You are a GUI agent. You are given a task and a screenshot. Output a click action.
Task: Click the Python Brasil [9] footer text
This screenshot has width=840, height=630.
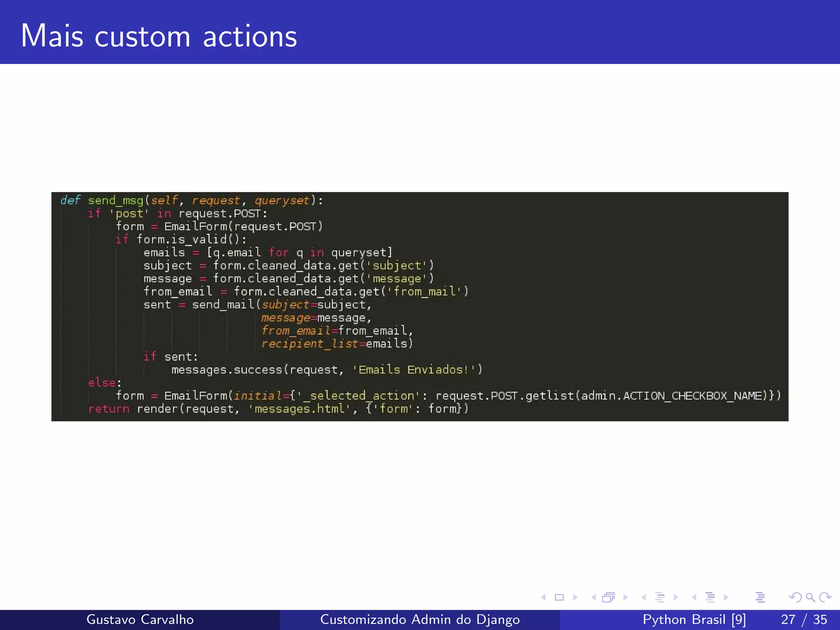(694, 619)
